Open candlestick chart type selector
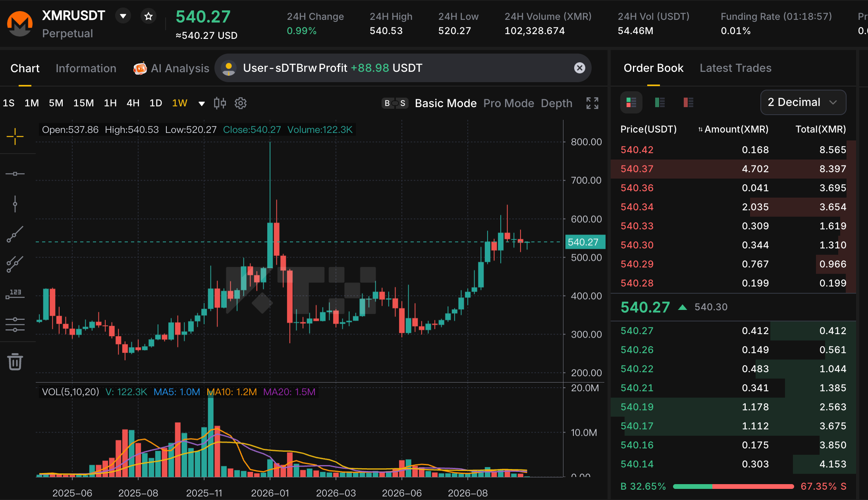The image size is (868, 500). click(x=220, y=103)
